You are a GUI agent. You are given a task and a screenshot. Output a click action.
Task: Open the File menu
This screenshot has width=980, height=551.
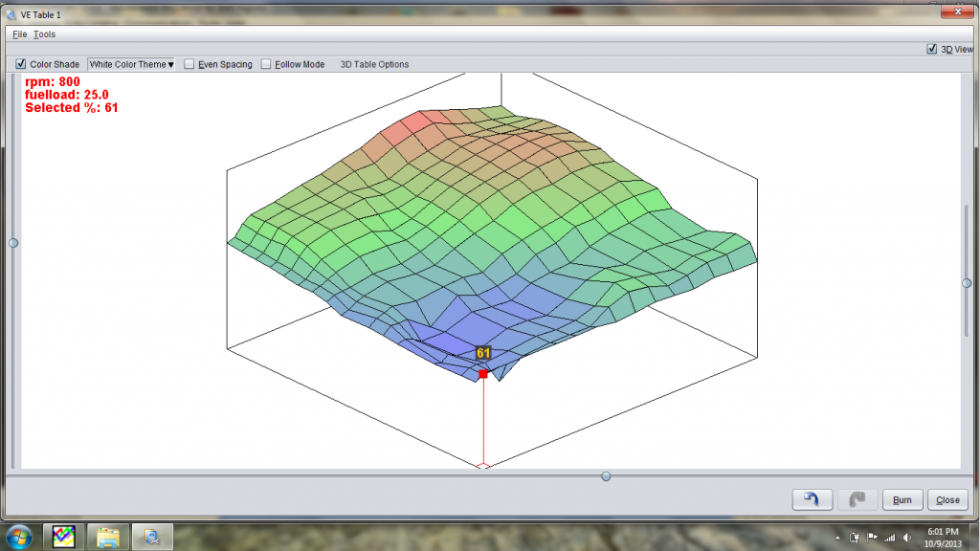click(x=18, y=33)
